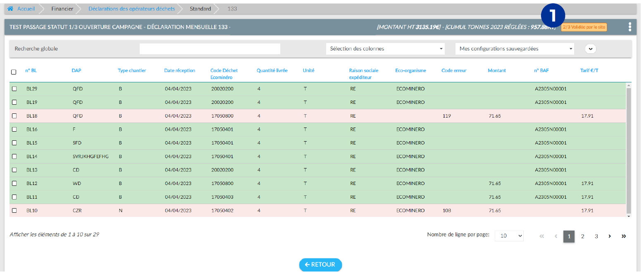
Task: Click the first page double-arrow
Action: point(542,236)
